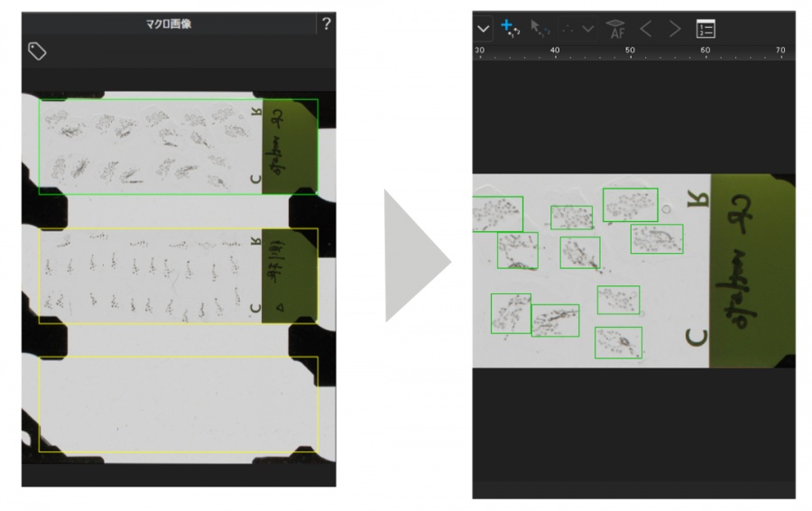Select the yellow-outlined middle slide
Viewport: 812px width, 511px height.
coord(178,275)
